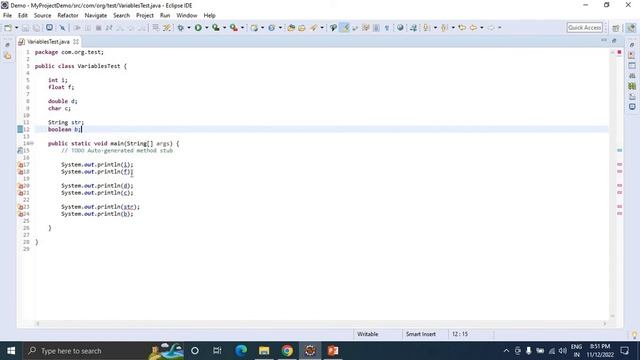
Task: Open the New Java Package dropdown arrow
Action: click(262, 28)
